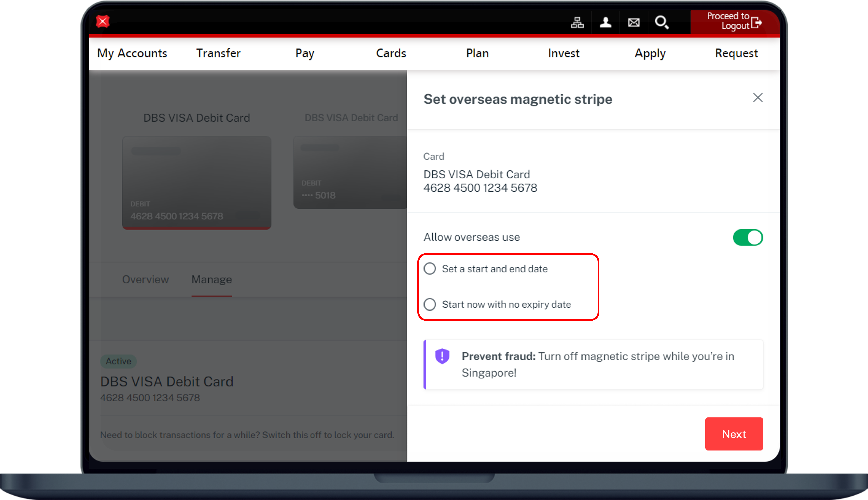Click the logout arrow icon
868x500 pixels.
coord(756,23)
